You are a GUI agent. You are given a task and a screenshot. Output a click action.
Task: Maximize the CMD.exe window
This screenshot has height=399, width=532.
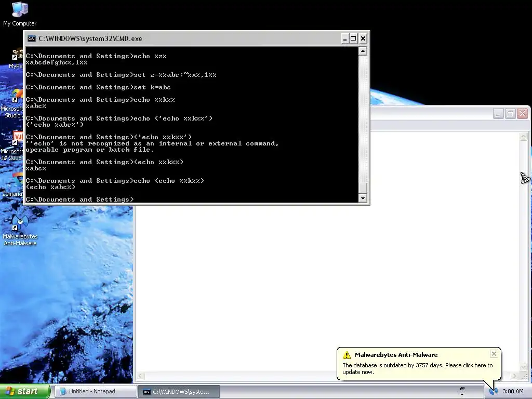353,38
